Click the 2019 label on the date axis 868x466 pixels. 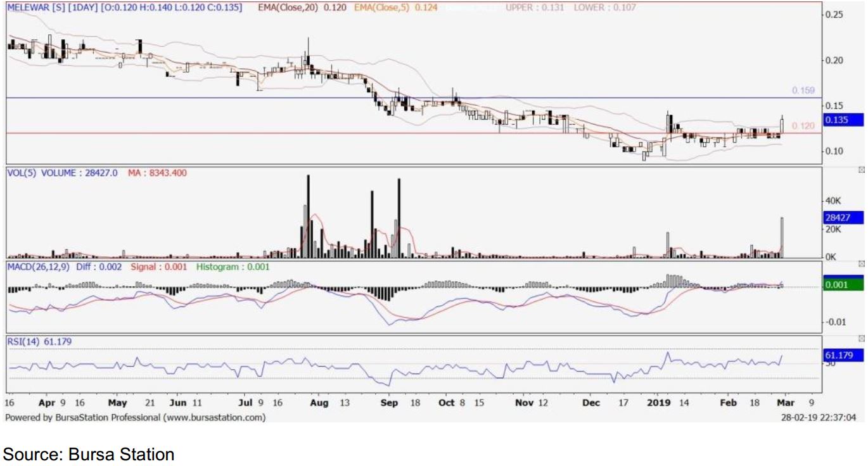pyautogui.click(x=660, y=403)
